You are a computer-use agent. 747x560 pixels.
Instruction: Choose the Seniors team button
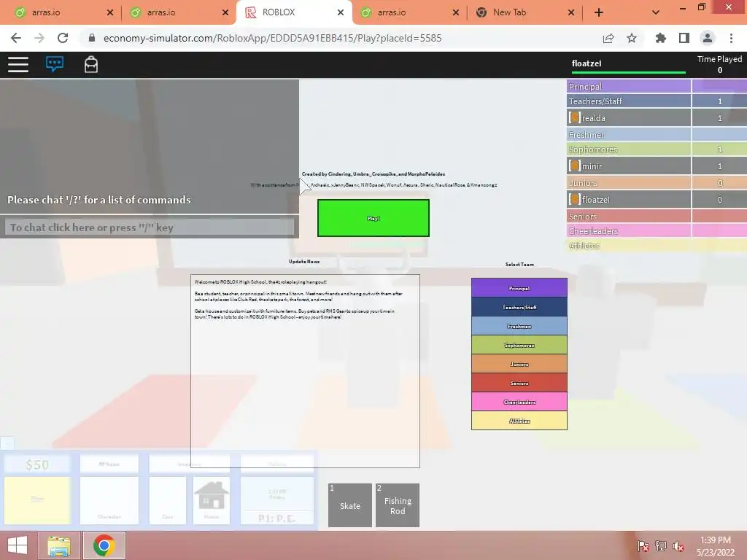[x=519, y=382]
